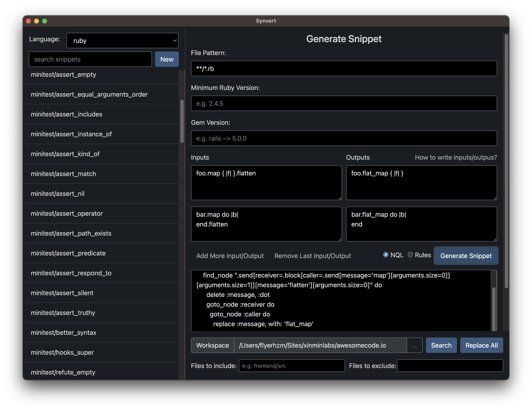This screenshot has height=410, width=532.
Task: Click the Gem Version field
Action: (x=344, y=138)
